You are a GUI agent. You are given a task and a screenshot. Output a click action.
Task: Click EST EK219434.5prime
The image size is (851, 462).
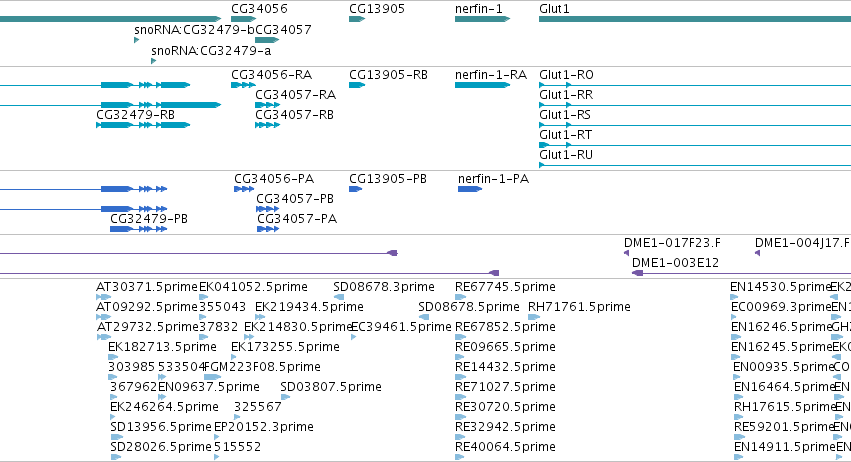(309, 307)
